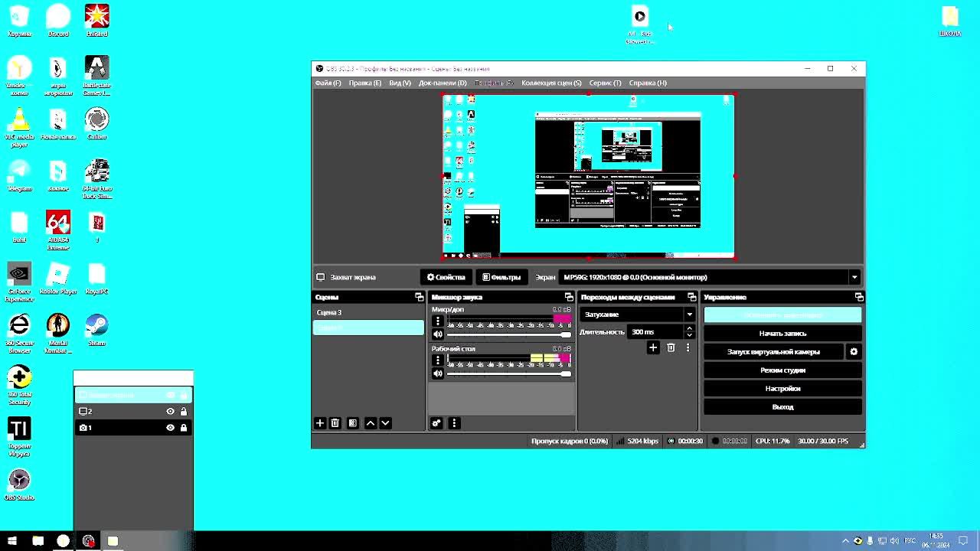The height and width of the screenshot is (551, 980).
Task: Adjust the Рабочий стол volume slider
Action: coord(510,373)
